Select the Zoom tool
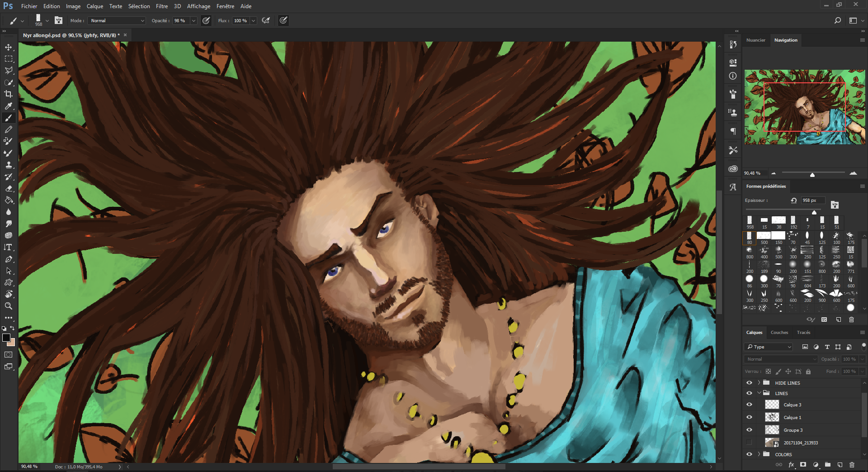Image resolution: width=868 pixels, height=472 pixels. [x=9, y=306]
